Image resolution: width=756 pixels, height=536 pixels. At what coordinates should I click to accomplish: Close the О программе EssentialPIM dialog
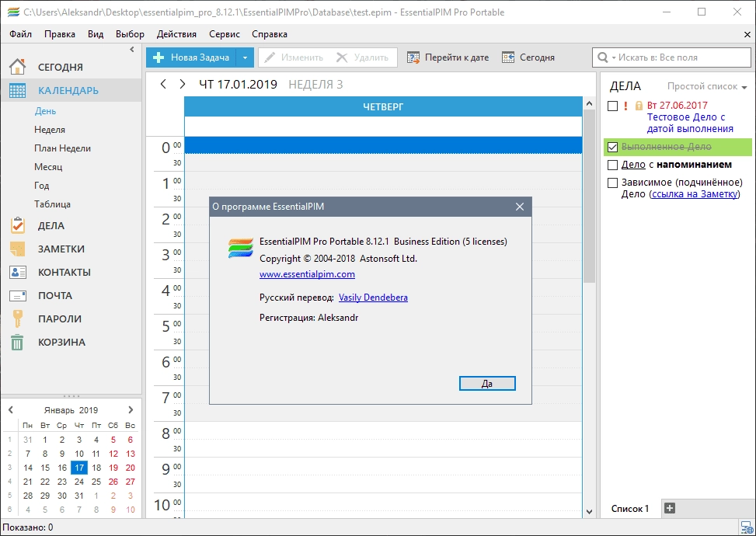click(x=519, y=207)
